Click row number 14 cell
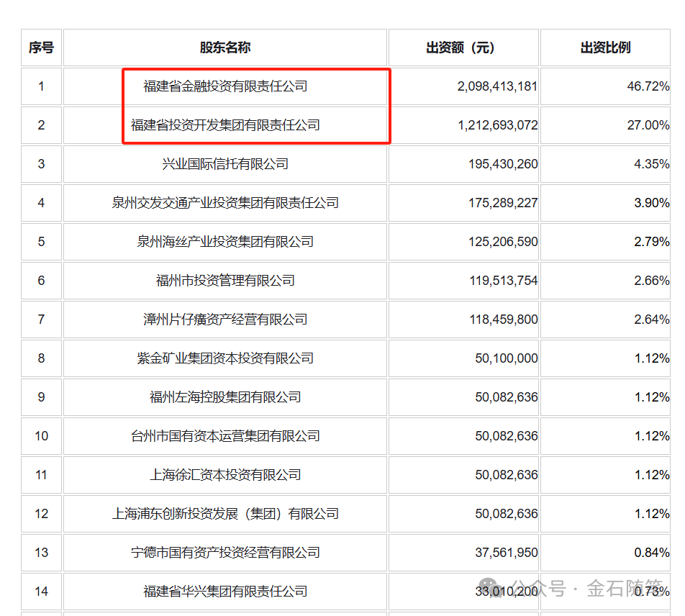The width and height of the screenshot is (685, 616). (x=41, y=592)
